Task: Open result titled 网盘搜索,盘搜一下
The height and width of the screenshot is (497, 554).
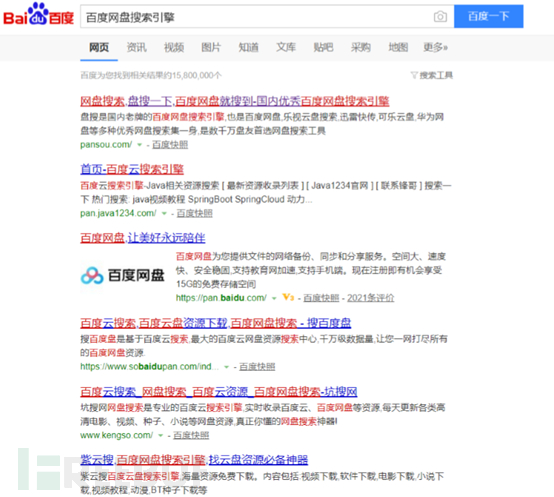Action: [235, 101]
